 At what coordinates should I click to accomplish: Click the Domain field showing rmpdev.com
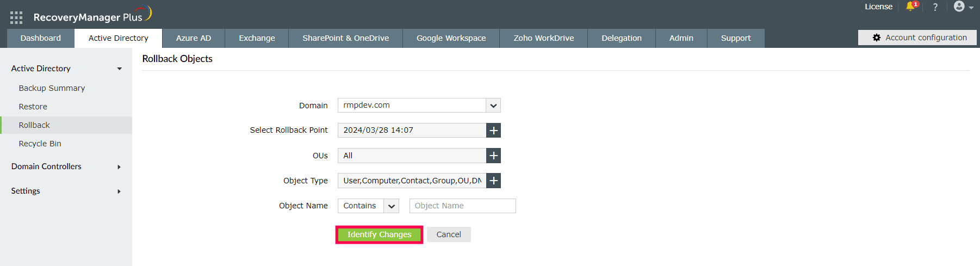tap(412, 106)
